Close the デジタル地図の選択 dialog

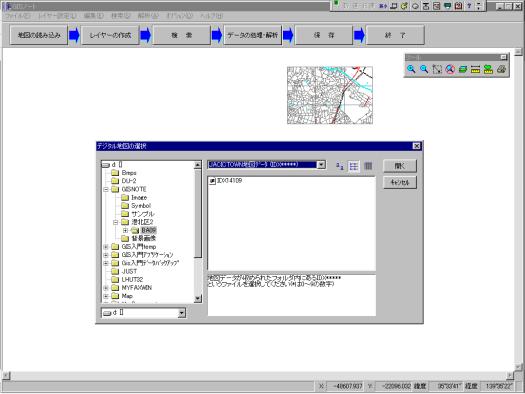click(417, 146)
